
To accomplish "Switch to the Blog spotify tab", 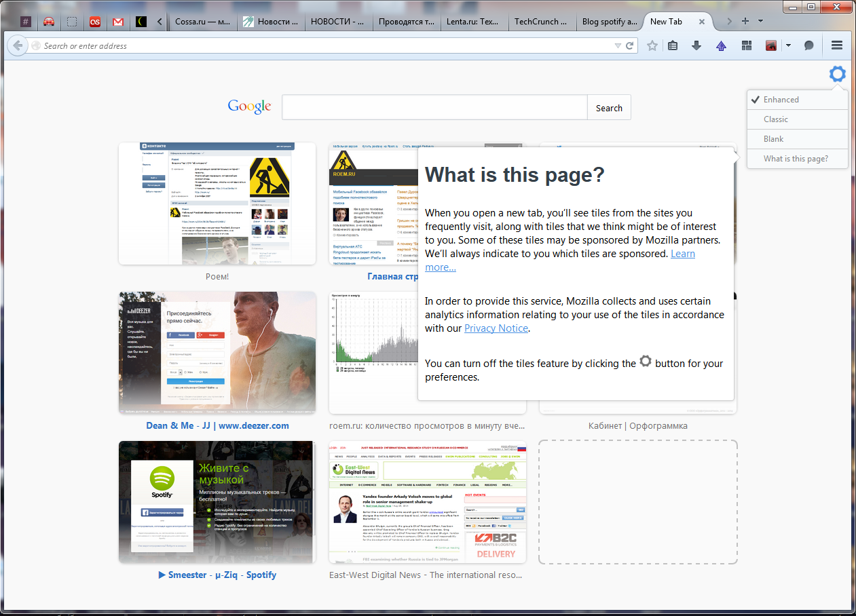I will (x=610, y=22).
